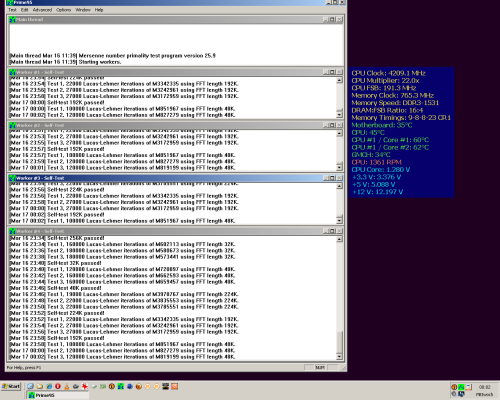Click Worker #2 scrollbar up arrow

[339, 133]
